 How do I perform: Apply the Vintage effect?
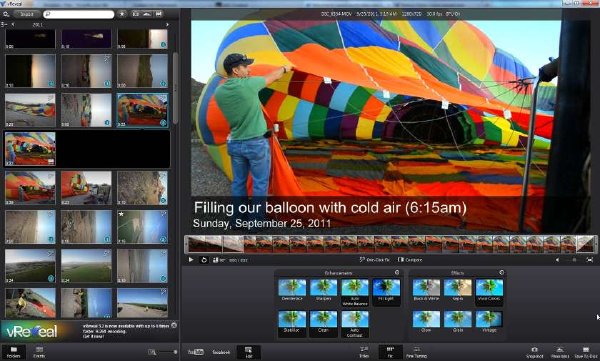[489, 322]
